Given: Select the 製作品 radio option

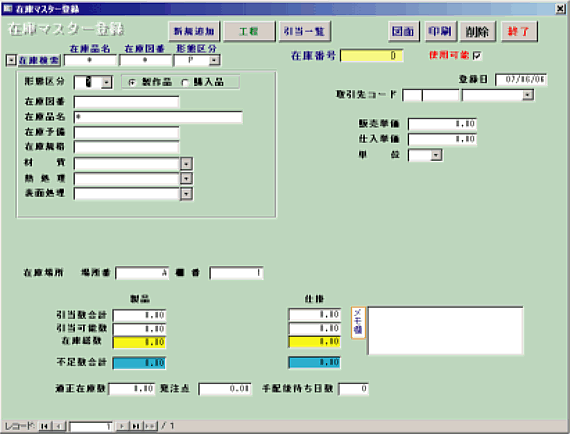Looking at the screenshot, I should click(132, 83).
